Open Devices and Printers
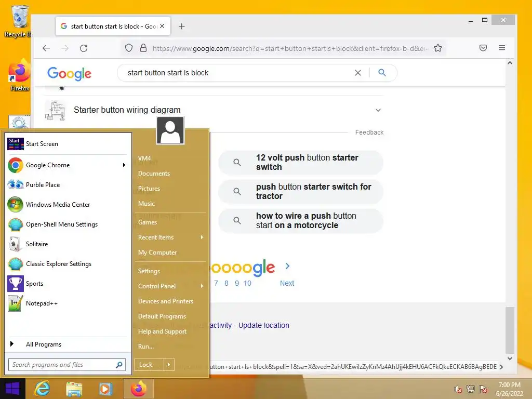532x399 pixels. pos(166,301)
